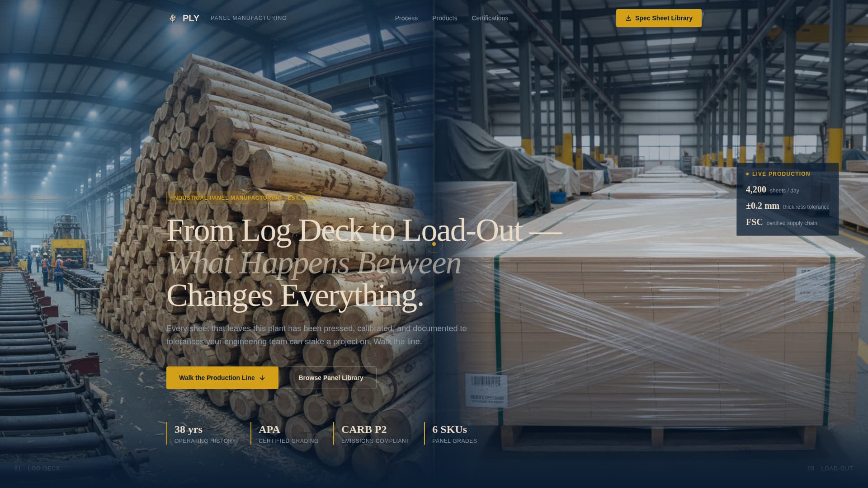
Task: Open the Process menu item
Action: click(406, 18)
